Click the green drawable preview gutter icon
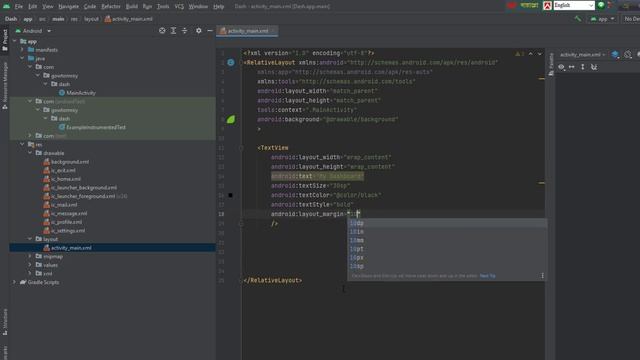Screen dimensions: 640x360 (231, 119)
